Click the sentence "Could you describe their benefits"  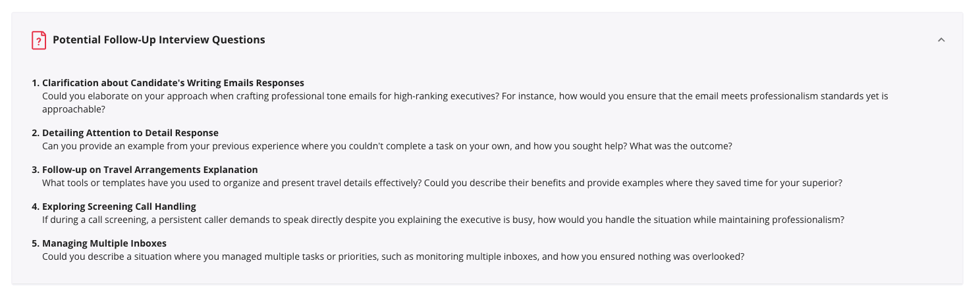point(632,183)
